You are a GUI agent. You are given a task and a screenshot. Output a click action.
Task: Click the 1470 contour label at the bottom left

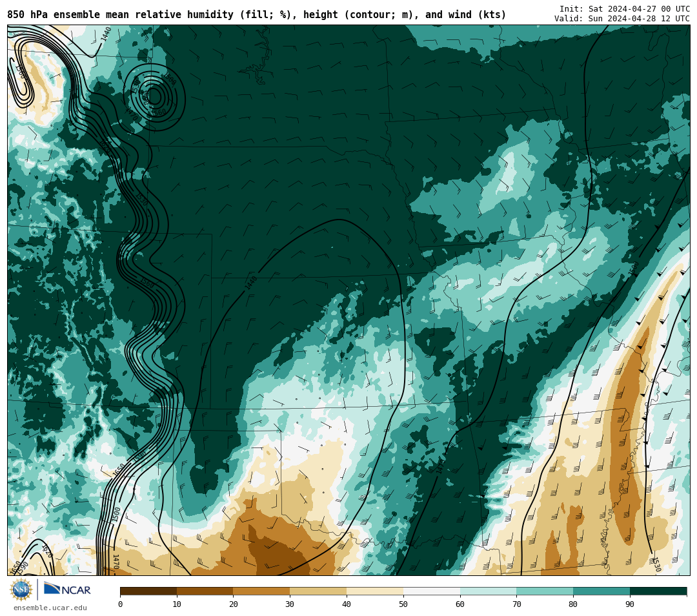(x=116, y=561)
